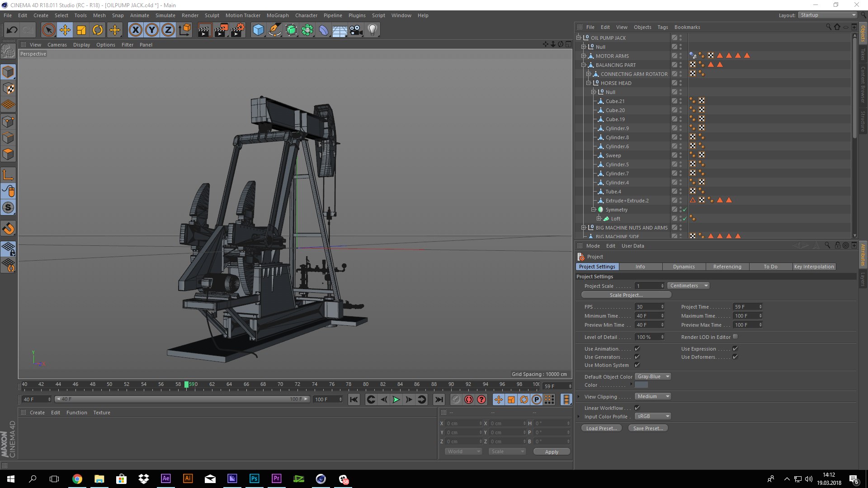Toggle Z axis lock
The height and width of the screenshot is (488, 868).
pos(168,30)
